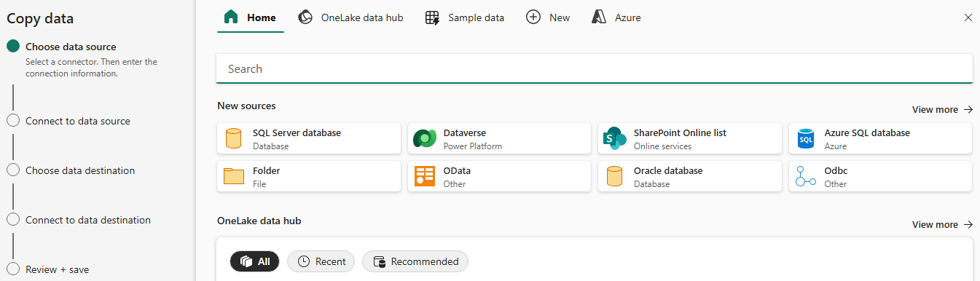Click View more beside OneLake data hub
The height and width of the screenshot is (281, 980).
pos(942,224)
